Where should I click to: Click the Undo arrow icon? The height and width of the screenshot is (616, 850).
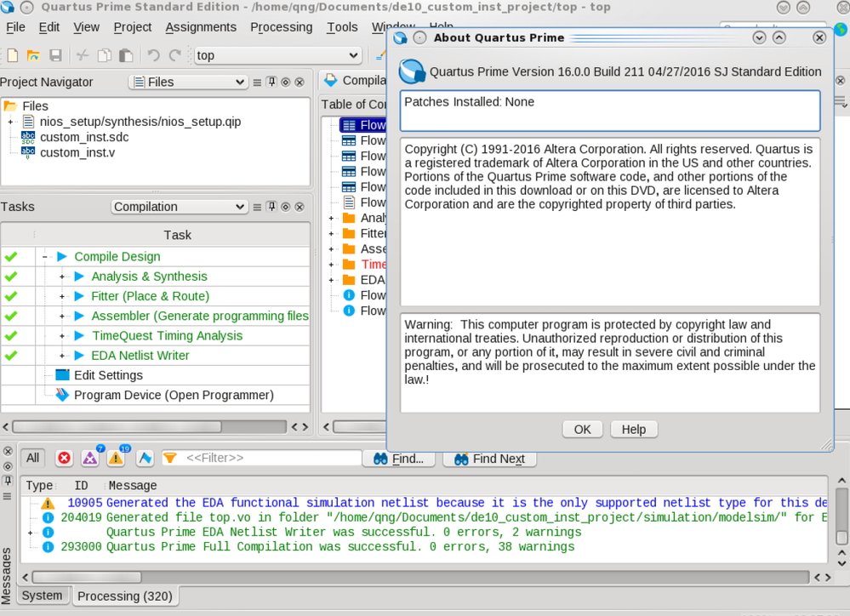tap(153, 55)
